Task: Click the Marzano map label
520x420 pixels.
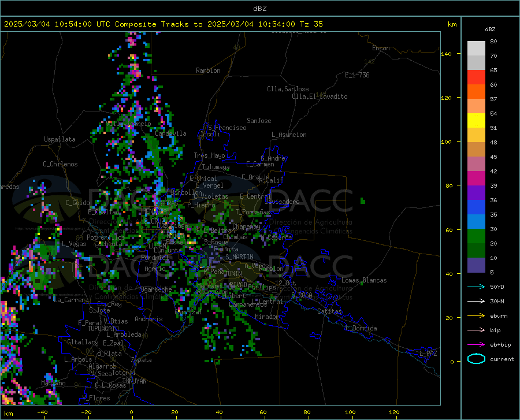Action: (x=53, y=383)
